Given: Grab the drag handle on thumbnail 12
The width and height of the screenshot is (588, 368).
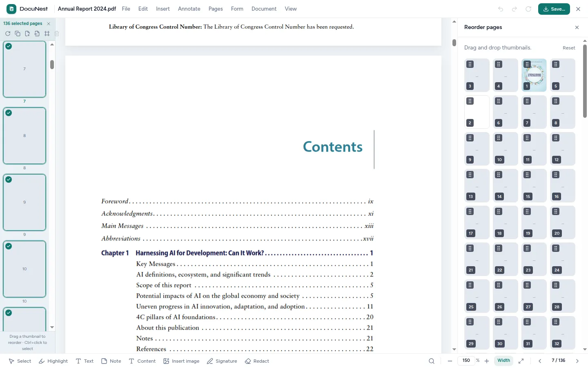Looking at the screenshot, I should pyautogui.click(x=556, y=138).
